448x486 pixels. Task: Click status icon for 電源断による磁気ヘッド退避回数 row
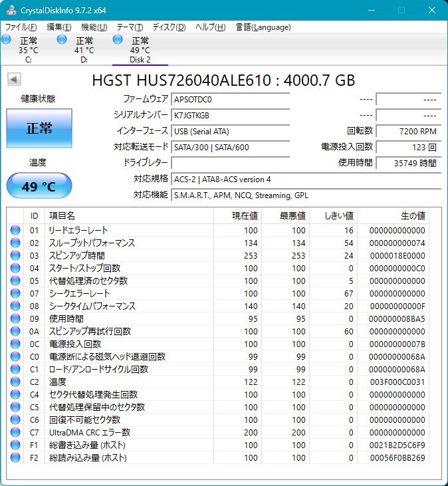[x=15, y=356]
